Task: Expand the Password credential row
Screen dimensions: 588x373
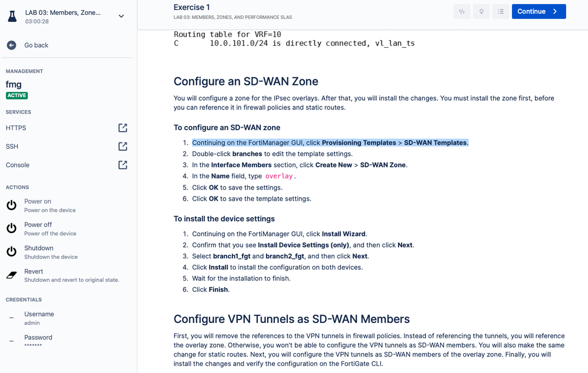Action: tap(12, 341)
